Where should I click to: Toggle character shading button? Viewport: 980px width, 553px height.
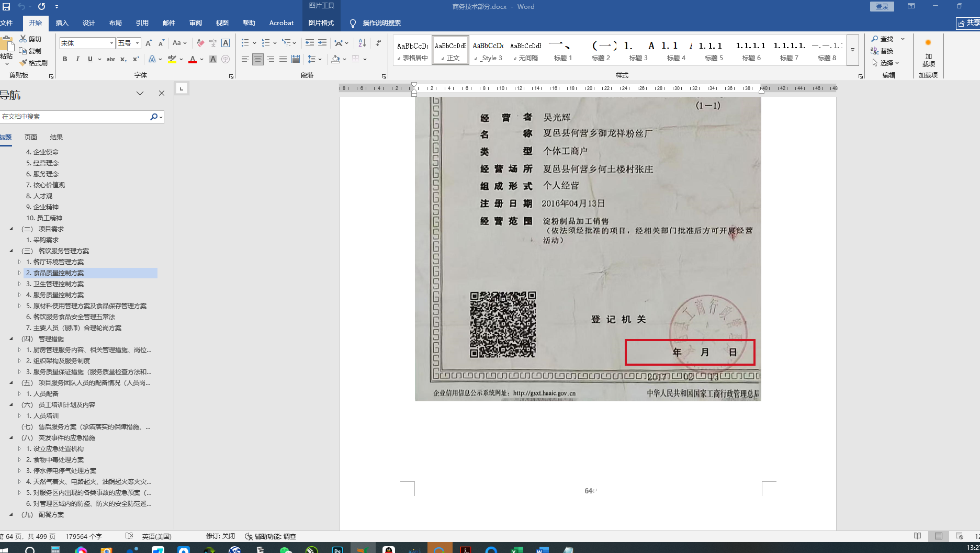tap(213, 59)
